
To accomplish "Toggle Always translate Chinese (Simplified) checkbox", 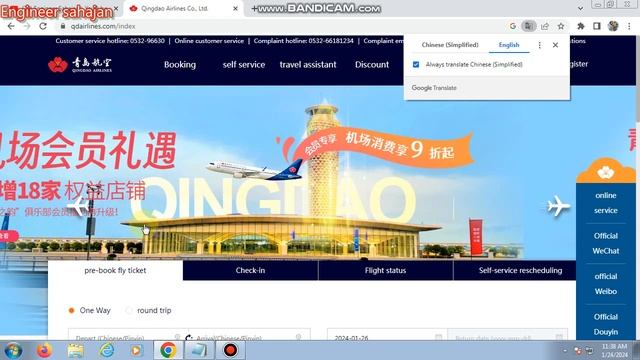I will point(416,64).
